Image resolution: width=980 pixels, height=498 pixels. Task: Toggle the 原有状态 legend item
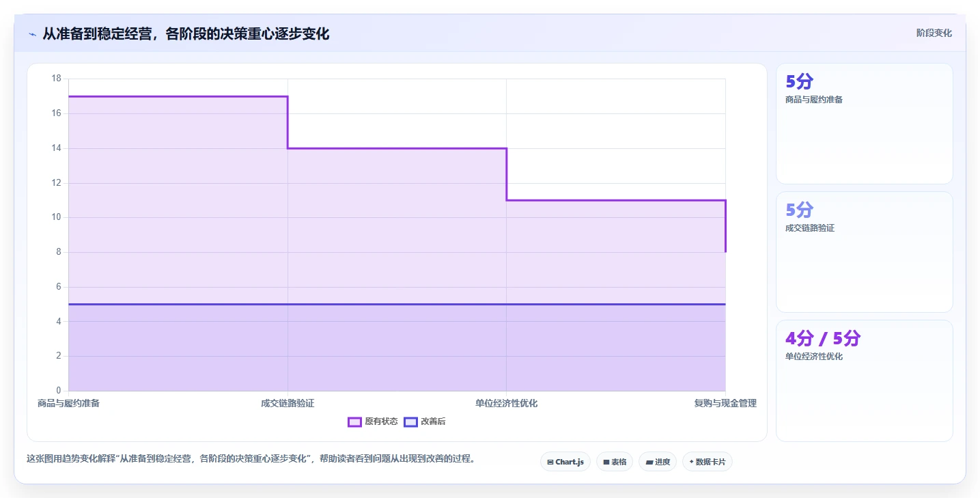pos(373,421)
